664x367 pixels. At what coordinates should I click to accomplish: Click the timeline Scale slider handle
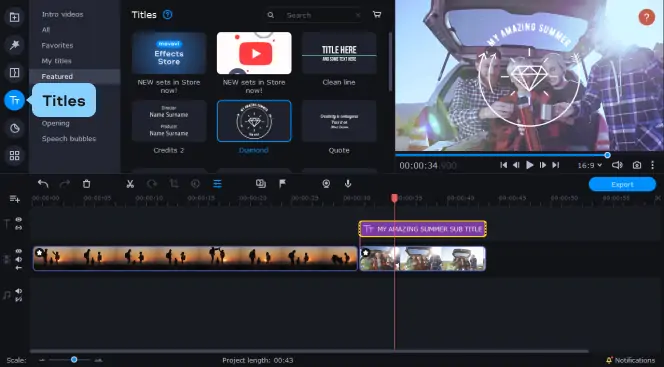coord(74,360)
